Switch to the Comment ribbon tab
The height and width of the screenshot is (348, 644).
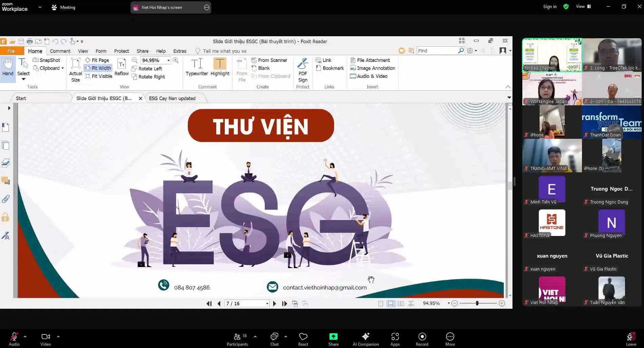pyautogui.click(x=60, y=51)
